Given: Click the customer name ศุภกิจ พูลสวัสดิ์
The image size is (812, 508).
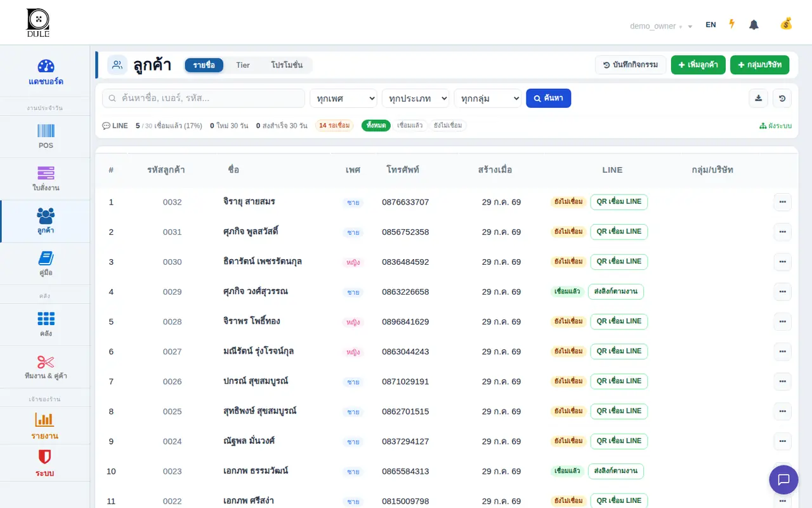Looking at the screenshot, I should pos(251,232).
